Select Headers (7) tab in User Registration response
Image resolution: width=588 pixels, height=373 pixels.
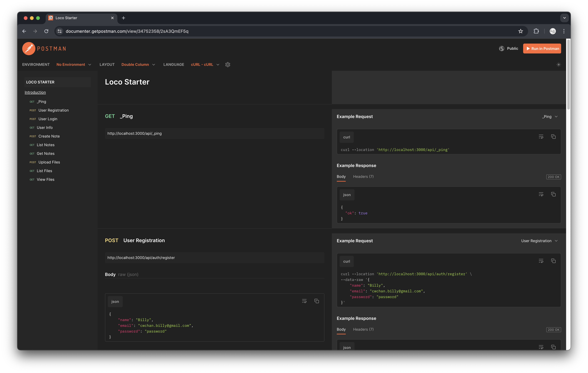pos(363,329)
